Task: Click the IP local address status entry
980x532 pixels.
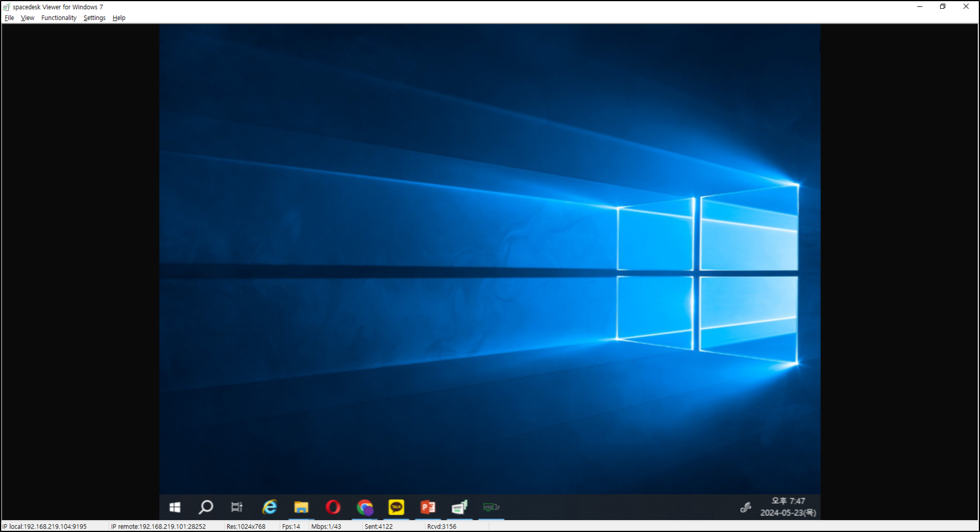Action: click(45, 527)
